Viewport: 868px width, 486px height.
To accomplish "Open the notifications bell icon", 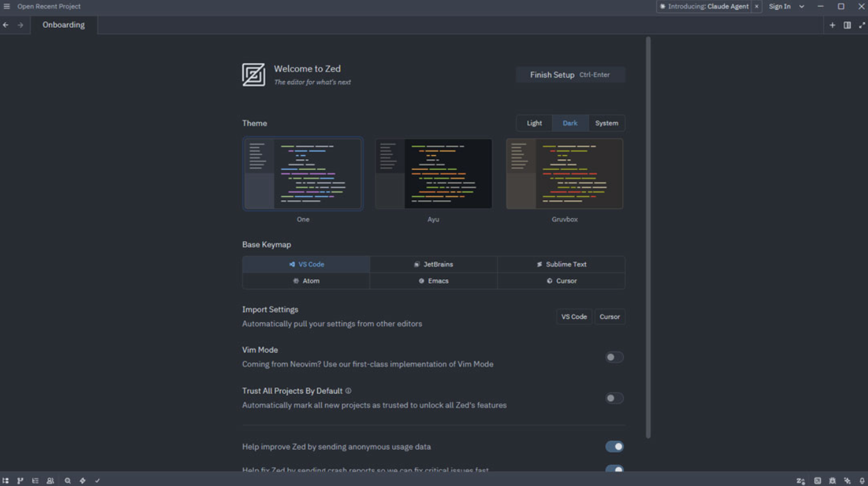I will [x=862, y=481].
